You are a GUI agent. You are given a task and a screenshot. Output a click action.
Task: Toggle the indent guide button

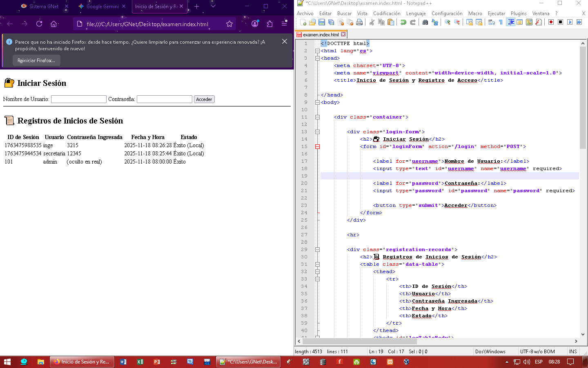[x=510, y=22]
